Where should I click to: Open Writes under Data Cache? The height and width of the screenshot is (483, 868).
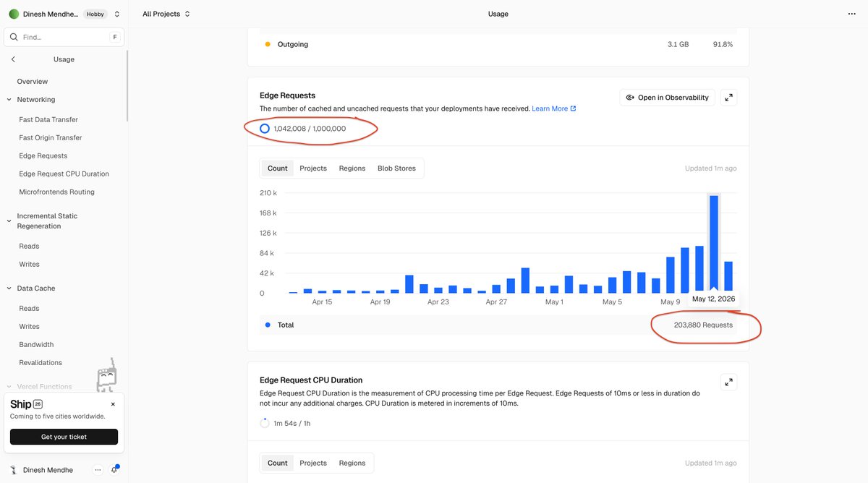pyautogui.click(x=30, y=327)
